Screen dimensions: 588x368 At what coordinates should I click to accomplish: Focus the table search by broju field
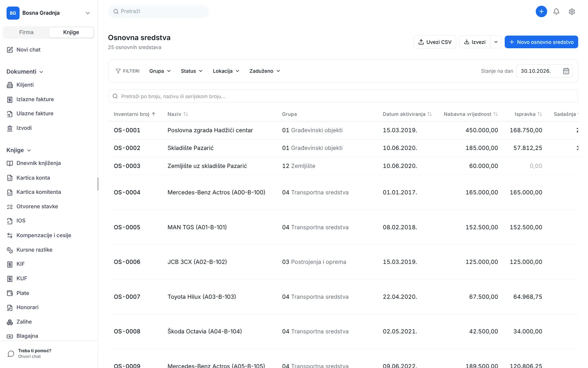[x=343, y=96]
